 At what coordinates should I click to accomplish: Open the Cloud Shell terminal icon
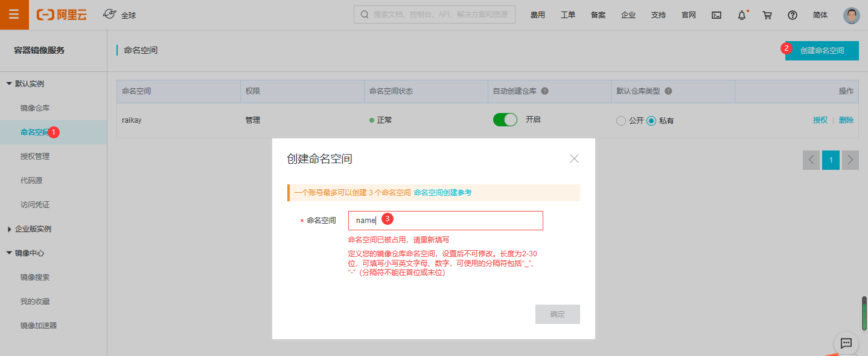[716, 15]
